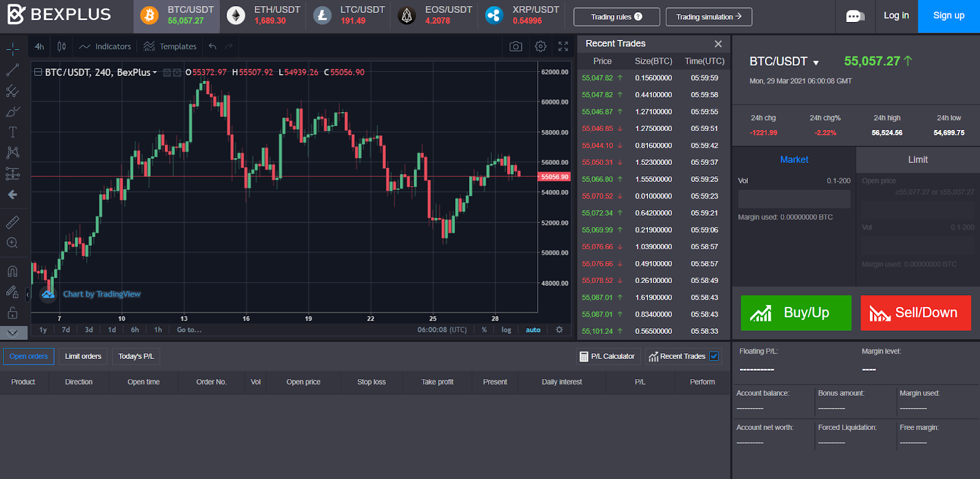The image size is (980, 479).
Task: Open axis settings gear at chart bottom
Action: pyautogui.click(x=559, y=330)
